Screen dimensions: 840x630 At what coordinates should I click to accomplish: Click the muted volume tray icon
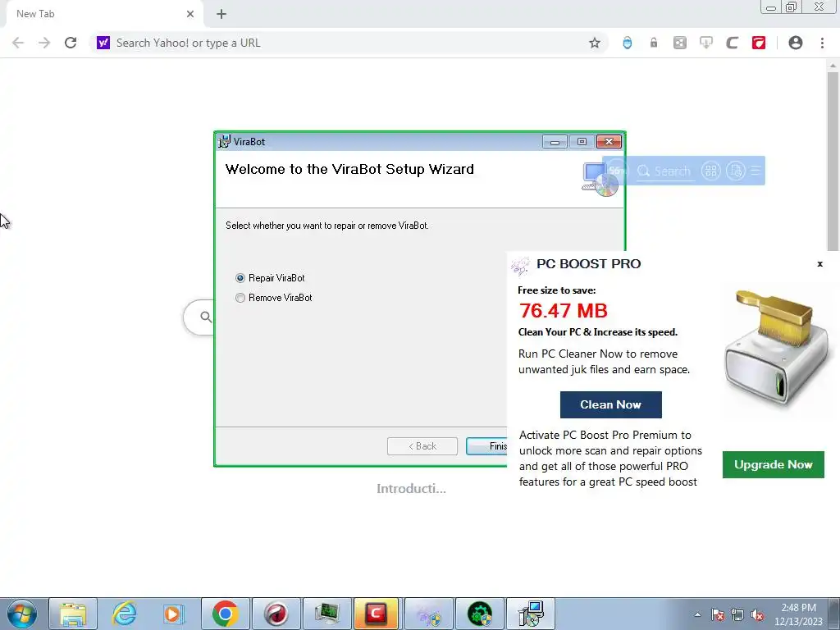point(757,614)
